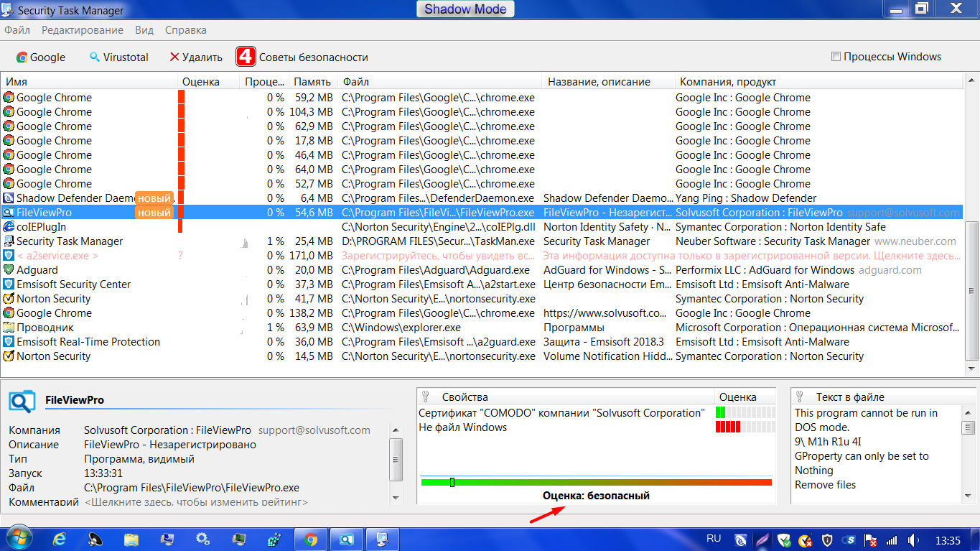Click the Chrome icon of the 59,2 MB process
Viewport: 980px width, 551px height.
point(9,98)
